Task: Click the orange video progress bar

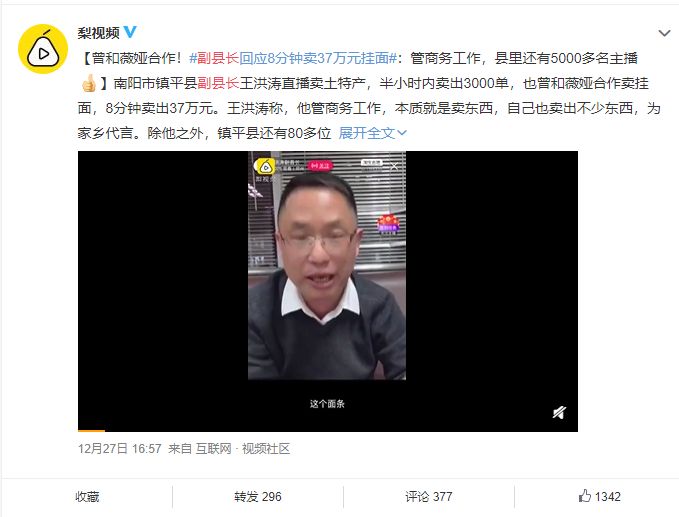Action: (x=91, y=430)
